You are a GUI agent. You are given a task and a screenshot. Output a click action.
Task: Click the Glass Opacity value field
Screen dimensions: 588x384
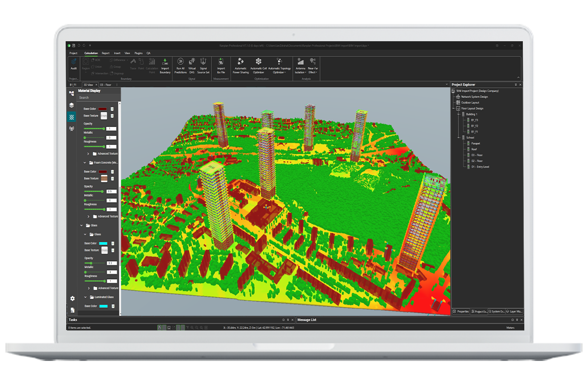[x=112, y=263]
